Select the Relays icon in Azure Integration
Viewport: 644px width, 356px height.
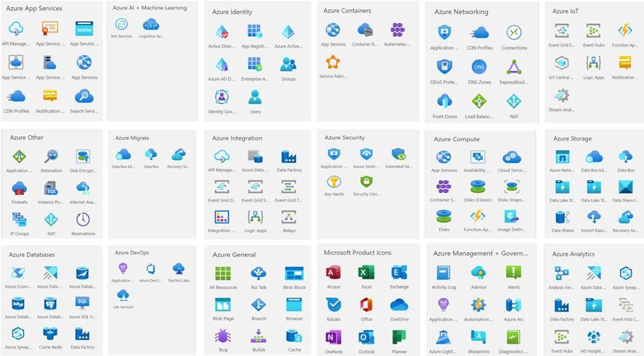[289, 217]
